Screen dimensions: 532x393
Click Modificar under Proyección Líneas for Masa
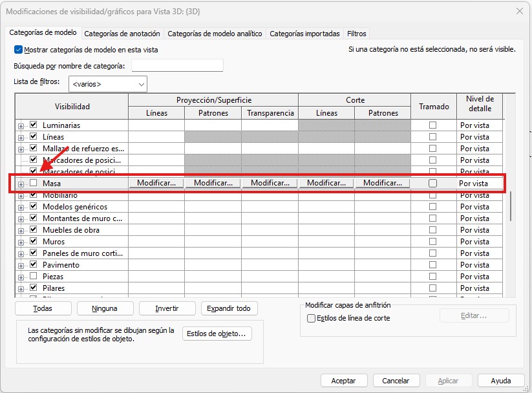pyautogui.click(x=156, y=184)
